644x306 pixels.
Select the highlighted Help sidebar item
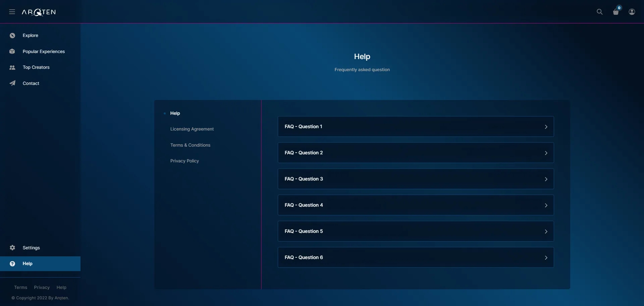(x=40, y=264)
